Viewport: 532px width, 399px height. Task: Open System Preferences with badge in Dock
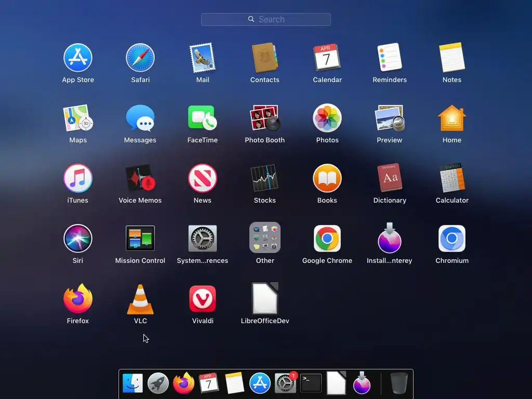click(x=285, y=383)
